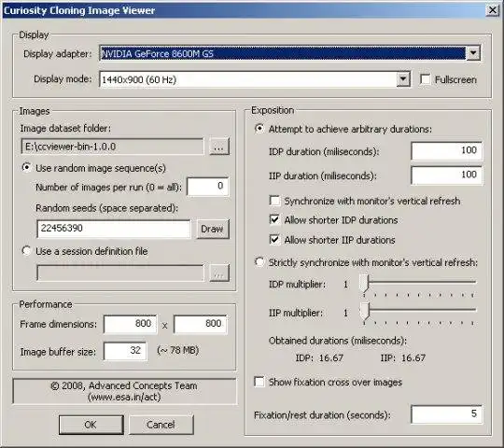Browse for a session definition file
Screen dimensions: 504x448
point(219,273)
